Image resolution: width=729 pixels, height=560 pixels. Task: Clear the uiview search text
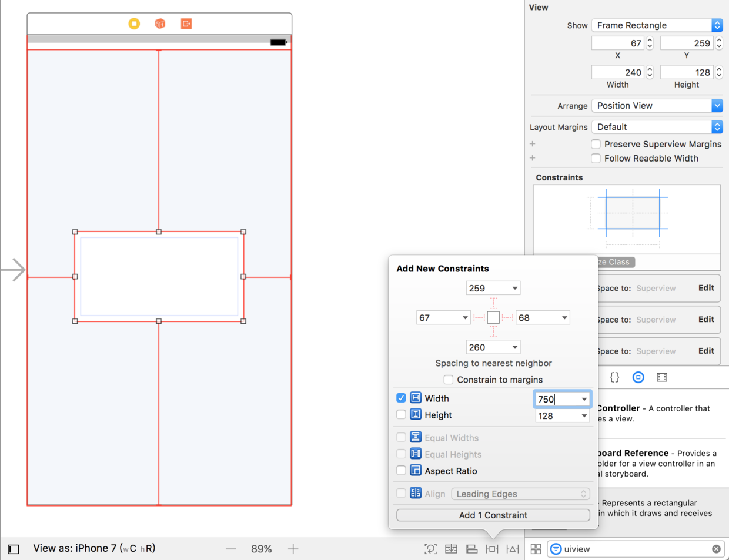tap(716, 549)
